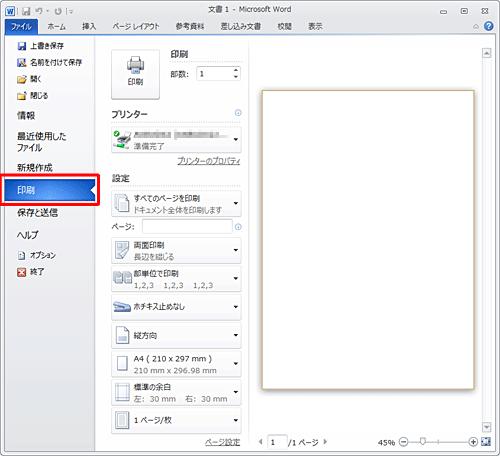Switch to the 表示 tab
This screenshot has width=500, height=456.
click(315, 26)
